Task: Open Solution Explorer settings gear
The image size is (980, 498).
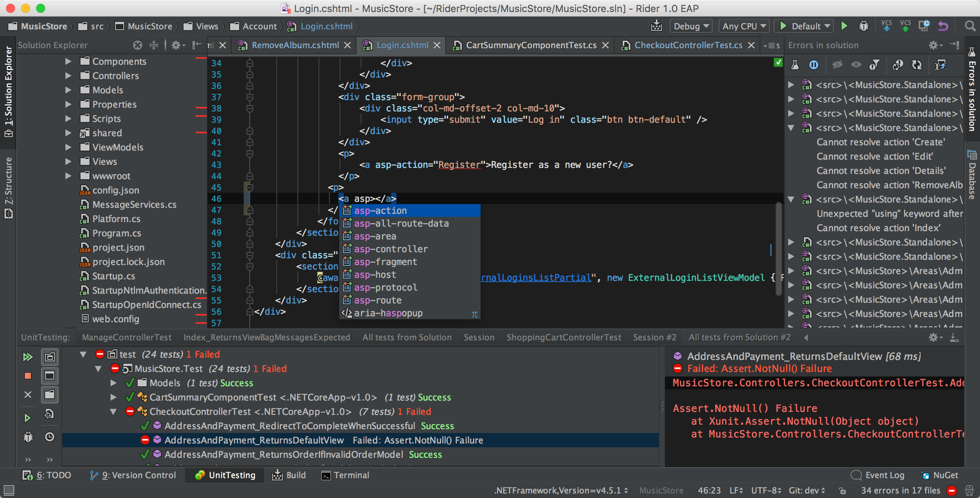Action: (176, 45)
